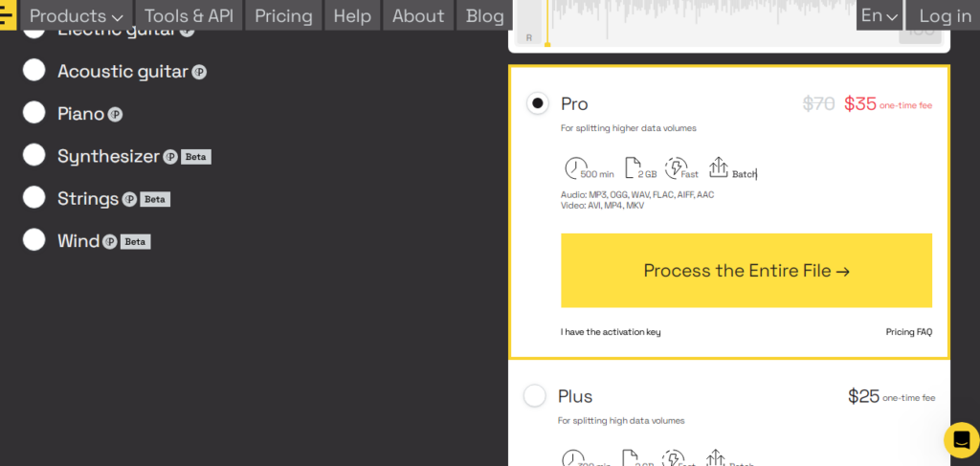Screen dimensions: 980x466
Task: Select the Synthesizer radio option
Action: click(34, 155)
